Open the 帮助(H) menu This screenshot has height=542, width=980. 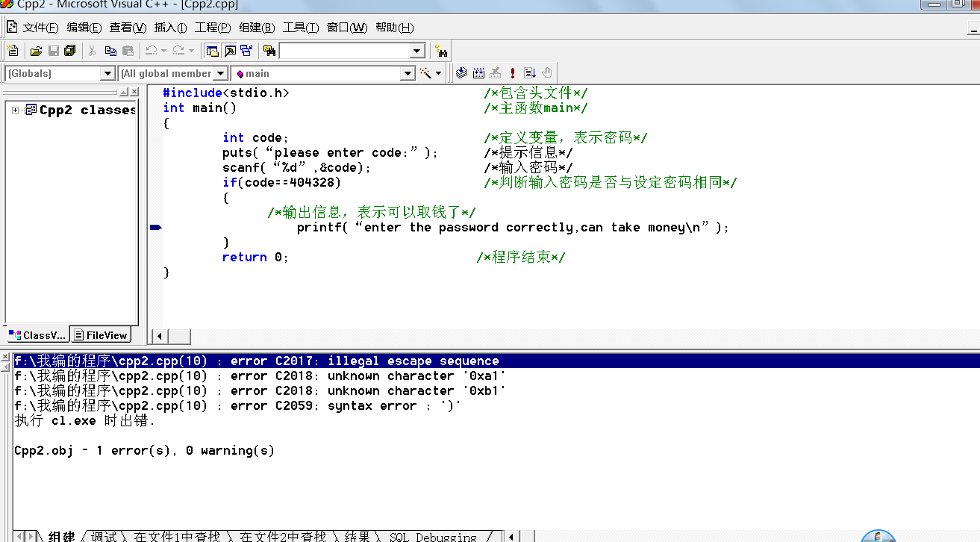(x=394, y=28)
